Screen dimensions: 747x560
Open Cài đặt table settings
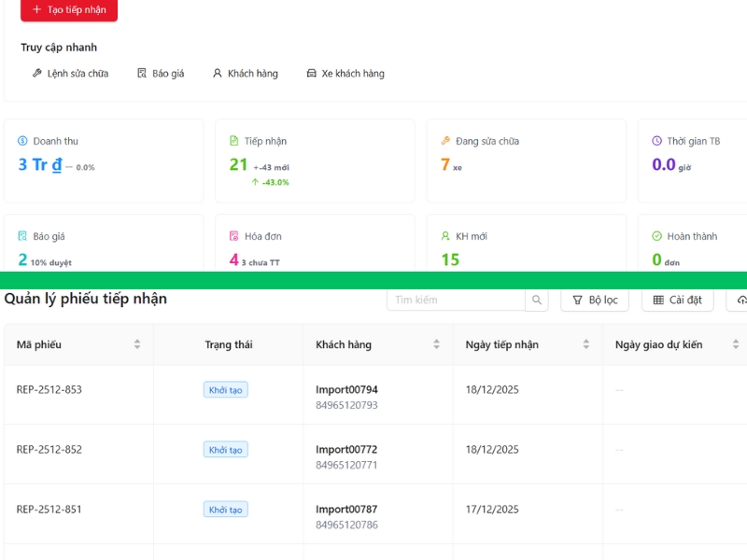678,301
